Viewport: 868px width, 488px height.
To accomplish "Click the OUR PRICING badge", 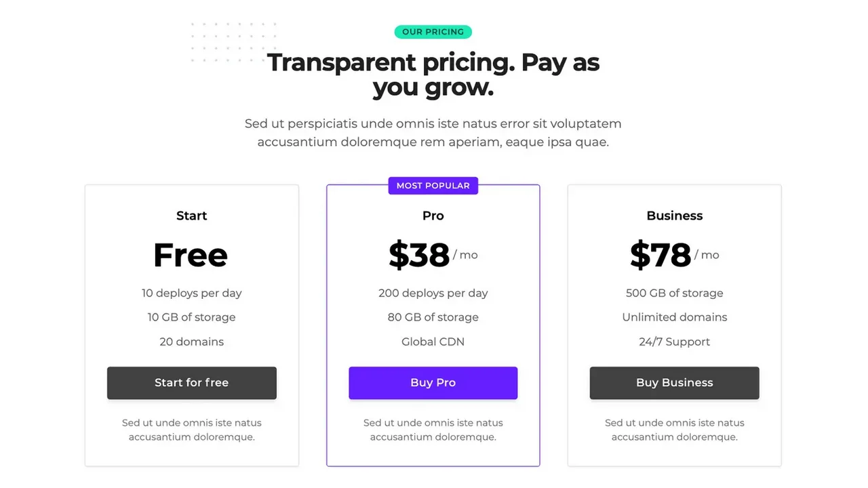I will [433, 31].
